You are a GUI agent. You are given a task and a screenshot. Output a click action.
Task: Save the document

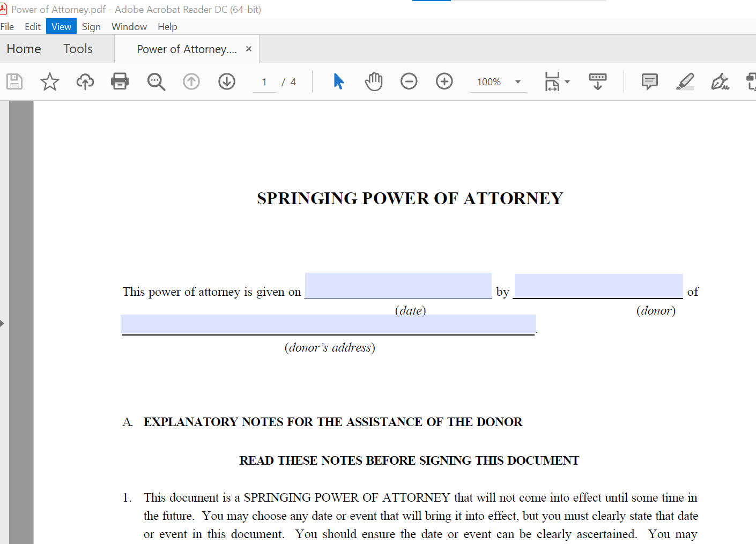(14, 81)
